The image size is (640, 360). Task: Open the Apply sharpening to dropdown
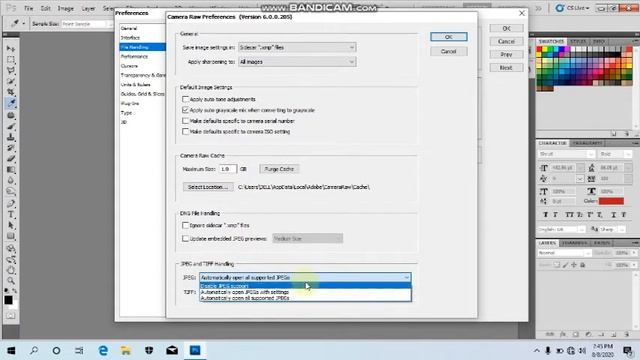[x=297, y=62]
